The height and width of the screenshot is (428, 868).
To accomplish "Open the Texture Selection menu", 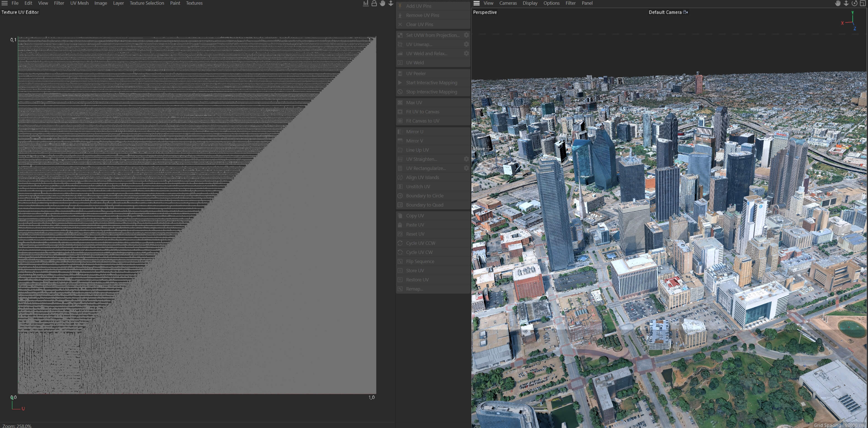I will [147, 3].
